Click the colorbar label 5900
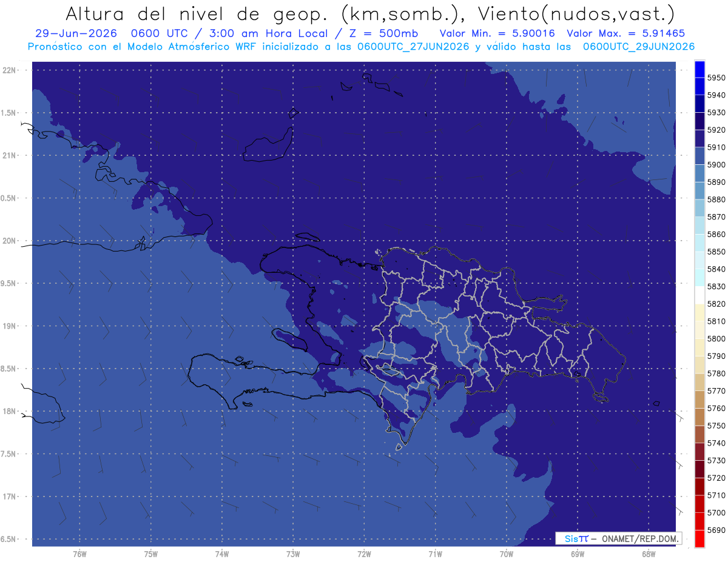This screenshot has width=728, height=562. pos(716,165)
